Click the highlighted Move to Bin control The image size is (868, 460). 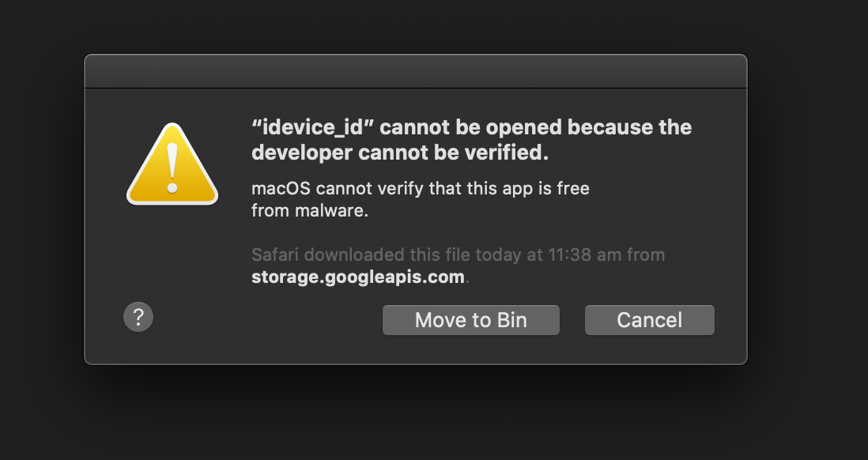470,320
